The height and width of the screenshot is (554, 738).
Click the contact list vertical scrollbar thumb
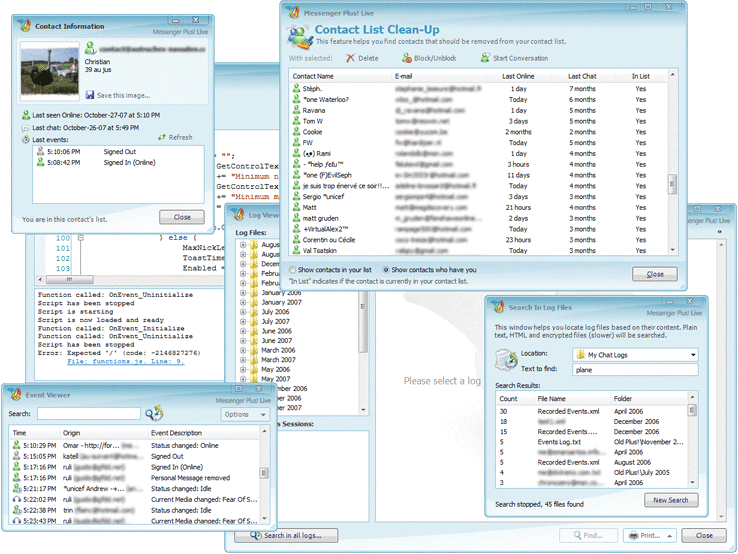point(672,184)
